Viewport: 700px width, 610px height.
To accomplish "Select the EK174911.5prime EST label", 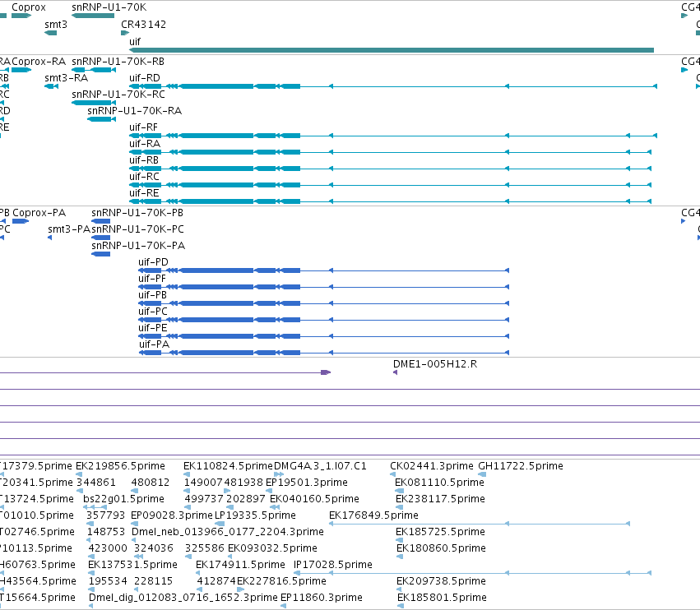I will pyautogui.click(x=241, y=565).
